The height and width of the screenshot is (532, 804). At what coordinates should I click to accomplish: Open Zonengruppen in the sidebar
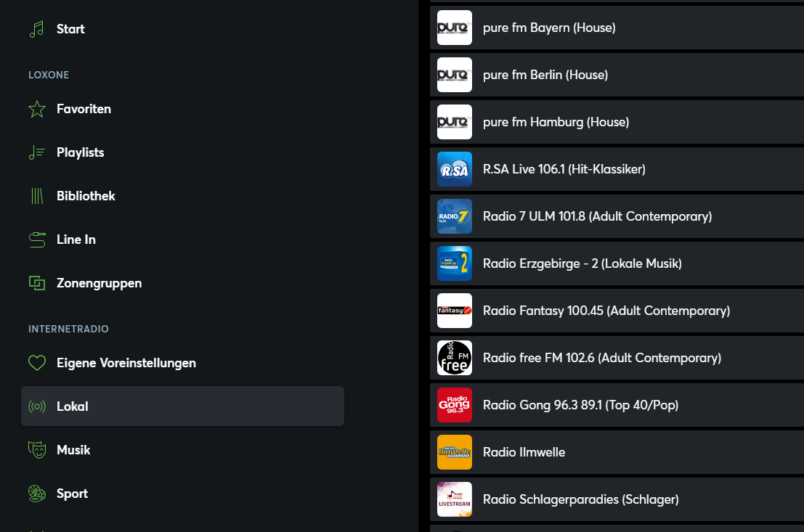(x=182, y=283)
